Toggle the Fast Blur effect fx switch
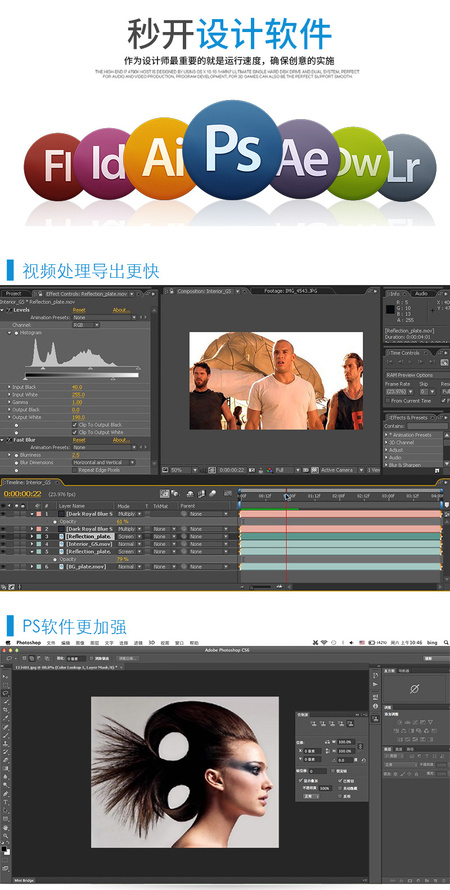This screenshot has height=890, width=450. pos(9,440)
